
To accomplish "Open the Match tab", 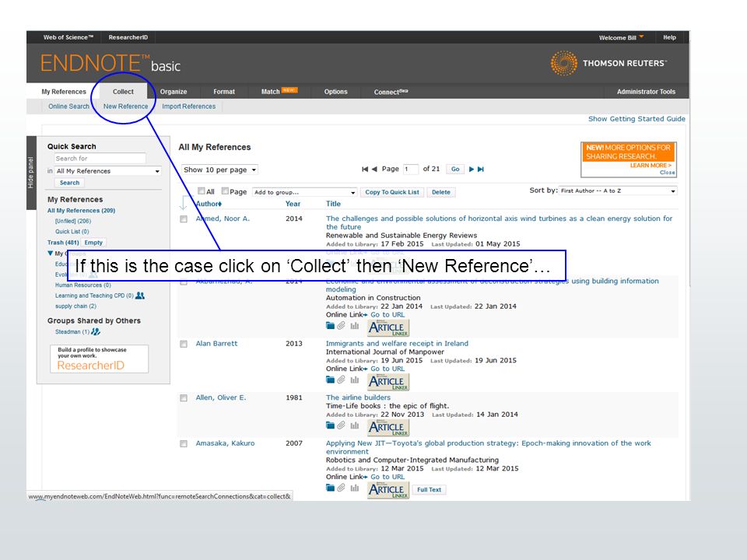I will (279, 92).
